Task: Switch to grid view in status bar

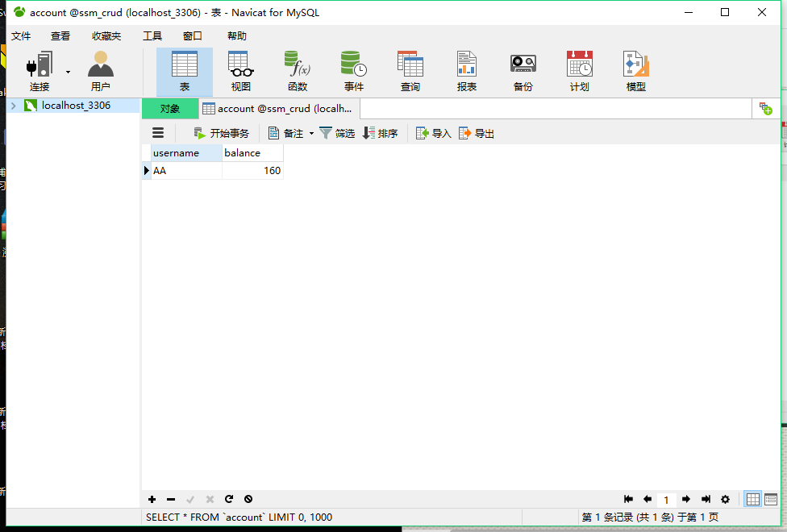Action: click(x=752, y=499)
